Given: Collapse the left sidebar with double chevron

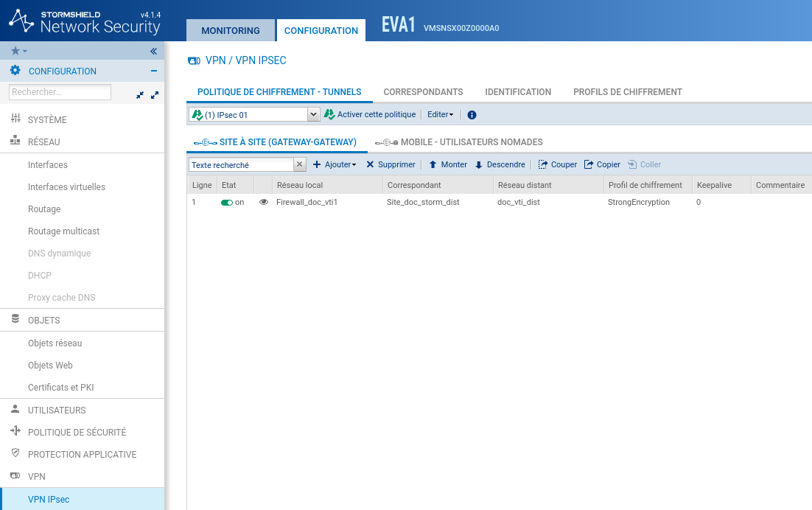Looking at the screenshot, I should 153,52.
